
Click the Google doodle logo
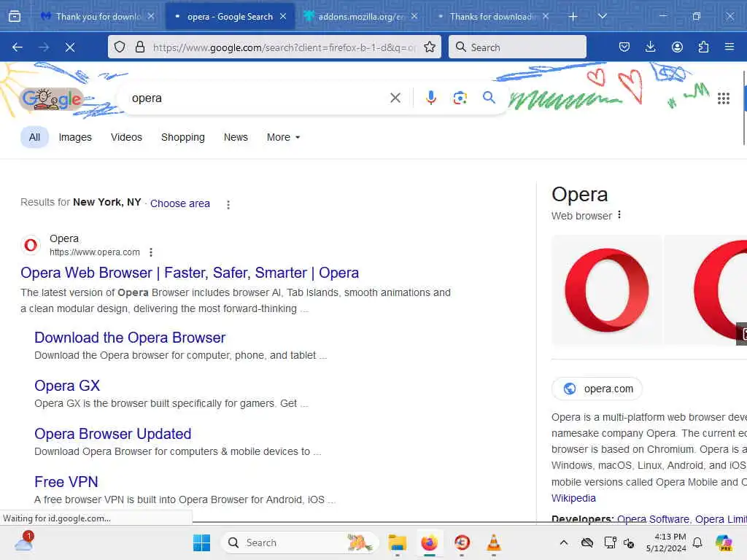(x=53, y=99)
